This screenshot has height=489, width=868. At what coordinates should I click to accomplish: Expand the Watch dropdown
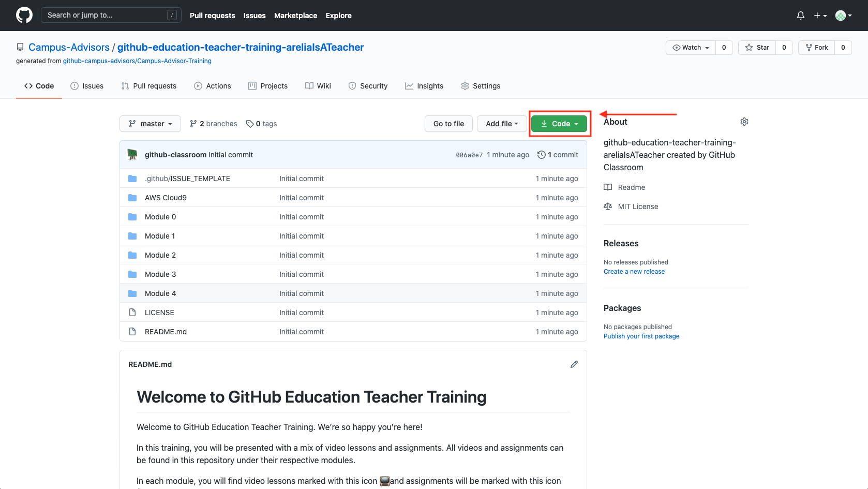[691, 48]
